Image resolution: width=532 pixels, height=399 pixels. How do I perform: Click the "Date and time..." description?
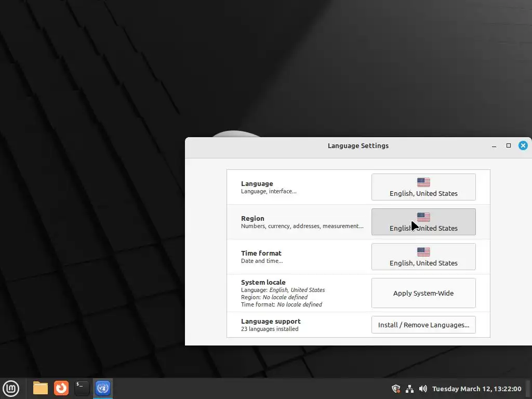coord(262,261)
